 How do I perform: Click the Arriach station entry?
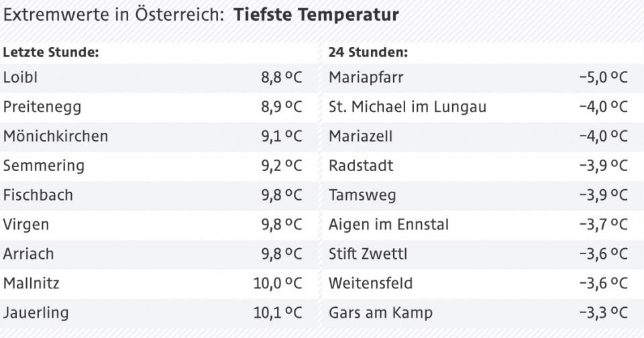(28, 254)
